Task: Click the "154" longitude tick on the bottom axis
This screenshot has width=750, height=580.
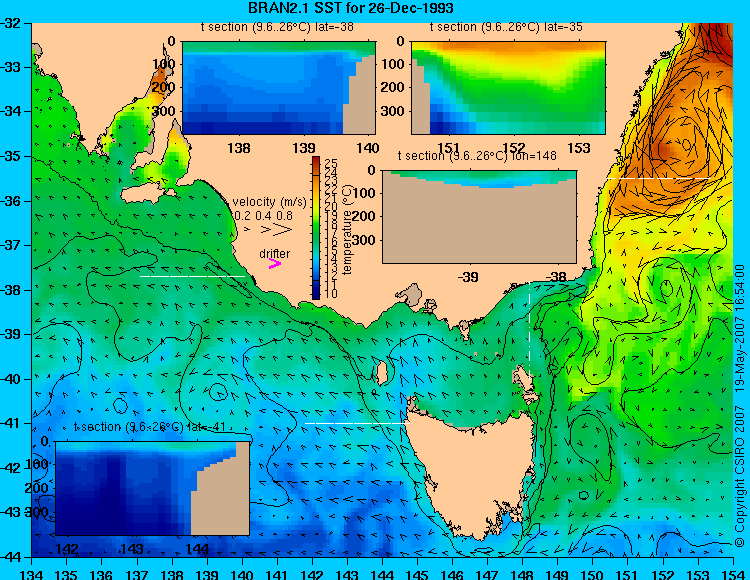Action: coord(733,574)
